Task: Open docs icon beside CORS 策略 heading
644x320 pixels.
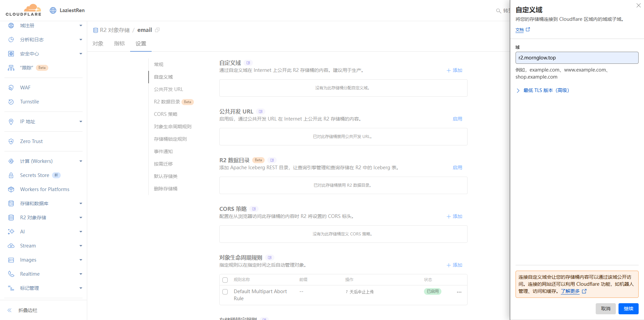Action: 254,209
